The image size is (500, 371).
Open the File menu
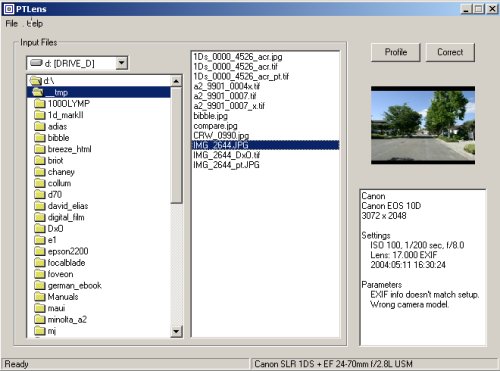pos(11,24)
